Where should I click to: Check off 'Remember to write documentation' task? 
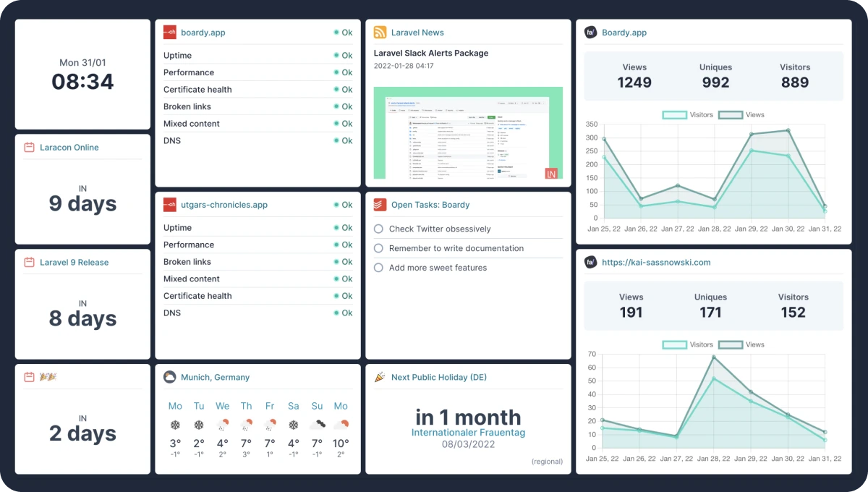[378, 248]
